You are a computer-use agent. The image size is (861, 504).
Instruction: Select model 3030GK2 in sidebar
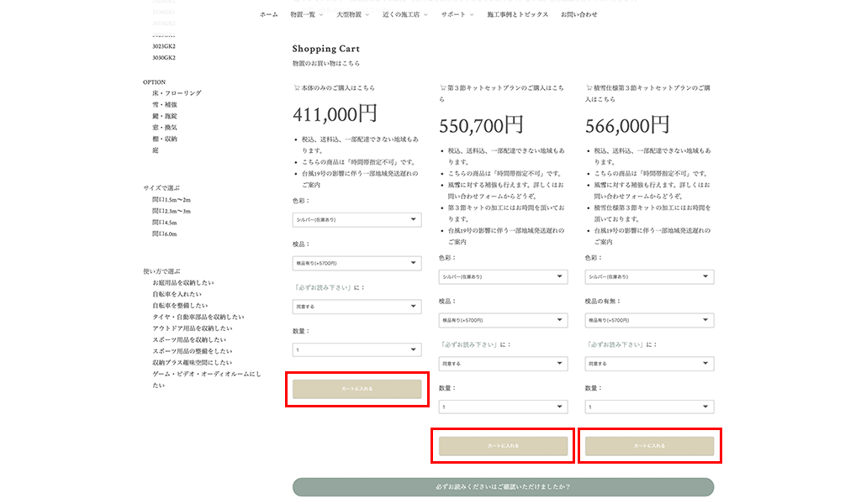pos(164,58)
